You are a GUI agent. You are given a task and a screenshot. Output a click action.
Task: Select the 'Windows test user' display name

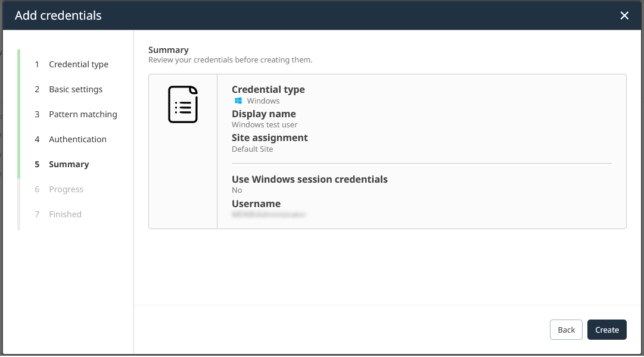point(265,125)
